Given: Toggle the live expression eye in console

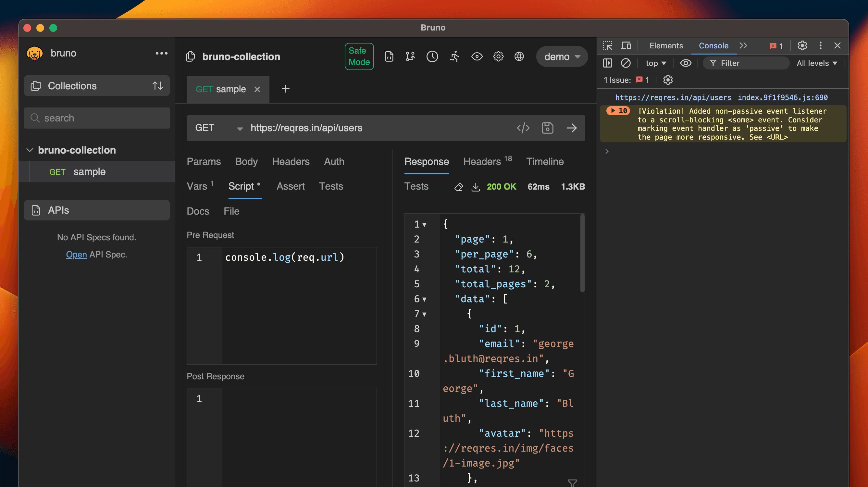Looking at the screenshot, I should point(685,63).
